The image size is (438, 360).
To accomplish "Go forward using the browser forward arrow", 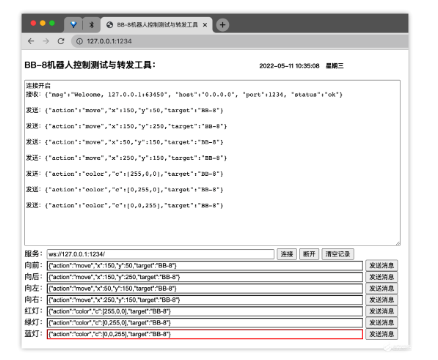I will 46,41.
